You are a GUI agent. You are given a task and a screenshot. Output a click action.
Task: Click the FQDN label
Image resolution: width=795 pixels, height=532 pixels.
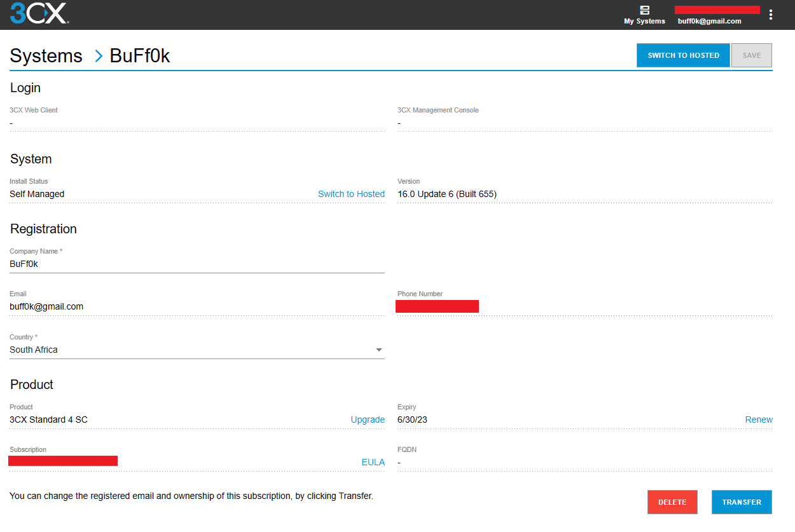coord(406,449)
